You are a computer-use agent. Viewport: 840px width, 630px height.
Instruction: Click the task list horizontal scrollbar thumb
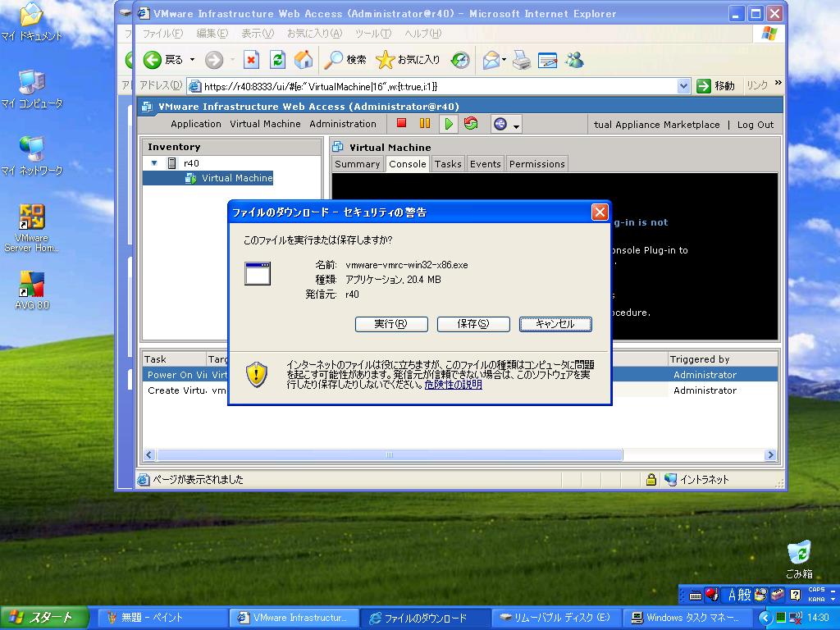point(390,455)
